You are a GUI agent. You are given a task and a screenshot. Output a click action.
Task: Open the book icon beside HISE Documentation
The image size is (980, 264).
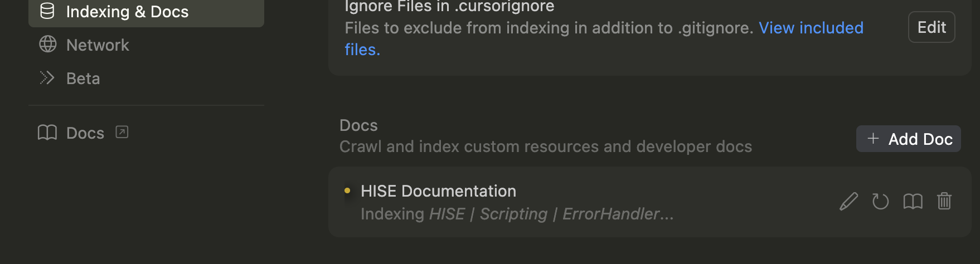click(913, 201)
